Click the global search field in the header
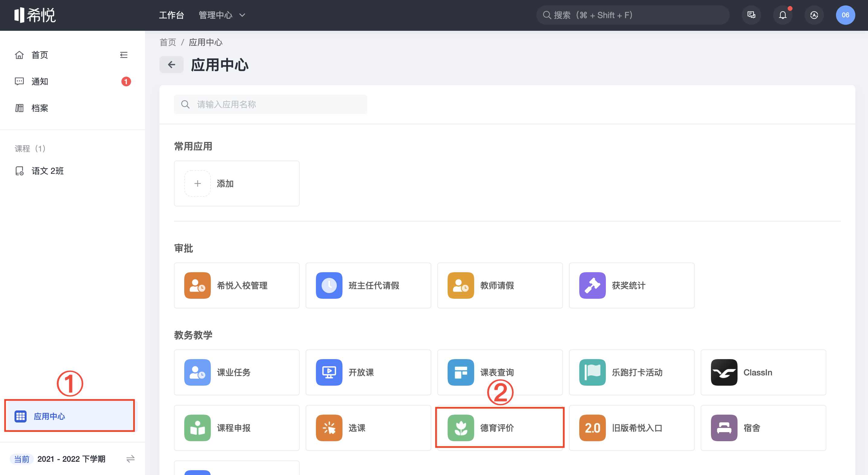The height and width of the screenshot is (475, 868). 633,15
